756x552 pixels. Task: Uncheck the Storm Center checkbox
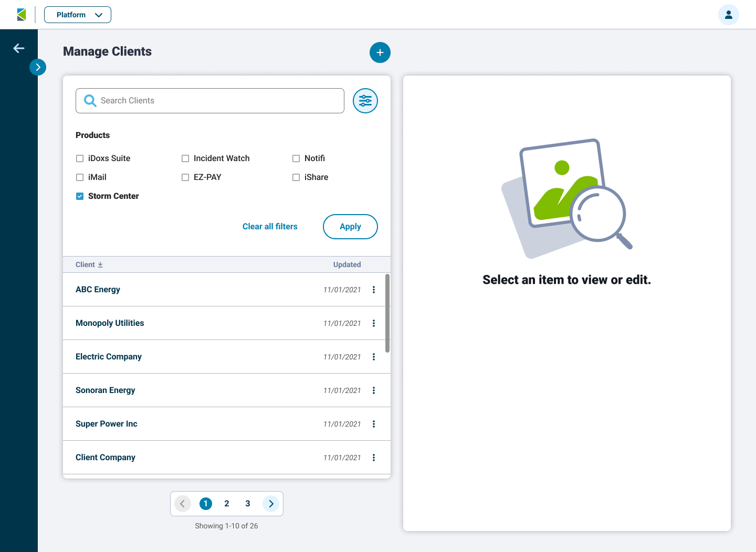click(x=80, y=196)
